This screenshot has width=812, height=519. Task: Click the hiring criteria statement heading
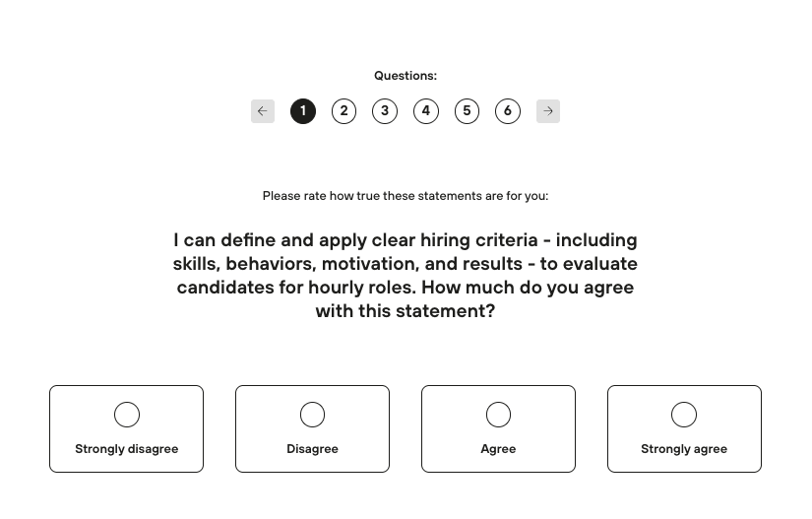click(406, 276)
